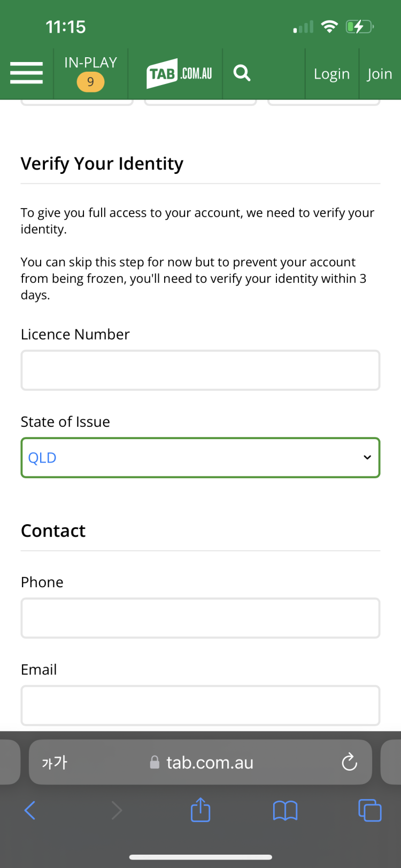Show Safari open tabs overview
Image resolution: width=401 pixels, height=868 pixels.
pyautogui.click(x=369, y=810)
